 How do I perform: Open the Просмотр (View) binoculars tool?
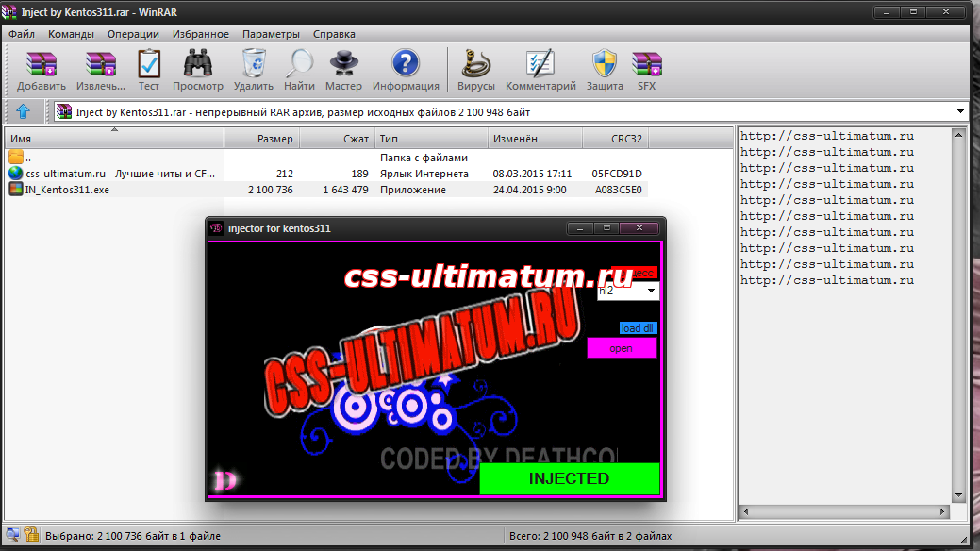(197, 64)
